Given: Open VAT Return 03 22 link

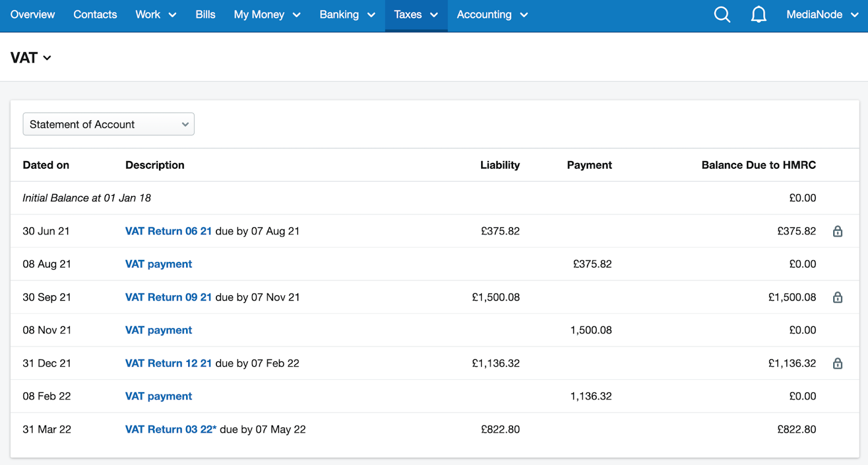Looking at the screenshot, I should click(170, 429).
